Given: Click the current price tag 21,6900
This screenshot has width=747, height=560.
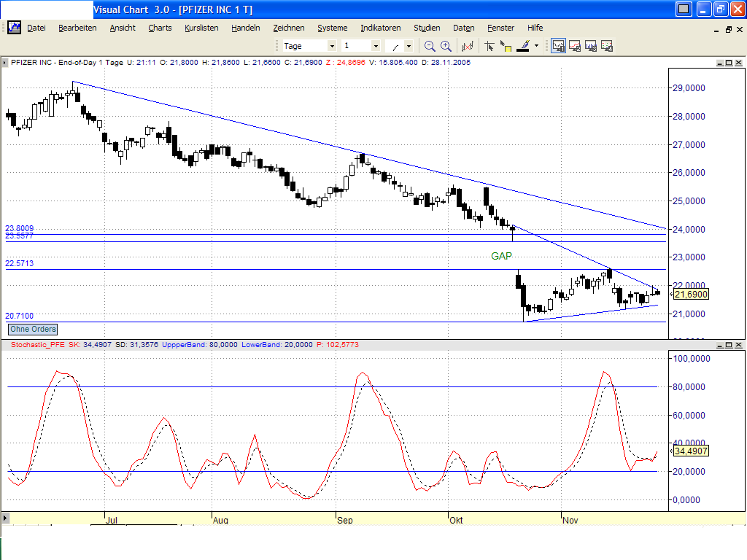Looking at the screenshot, I should 692,295.
